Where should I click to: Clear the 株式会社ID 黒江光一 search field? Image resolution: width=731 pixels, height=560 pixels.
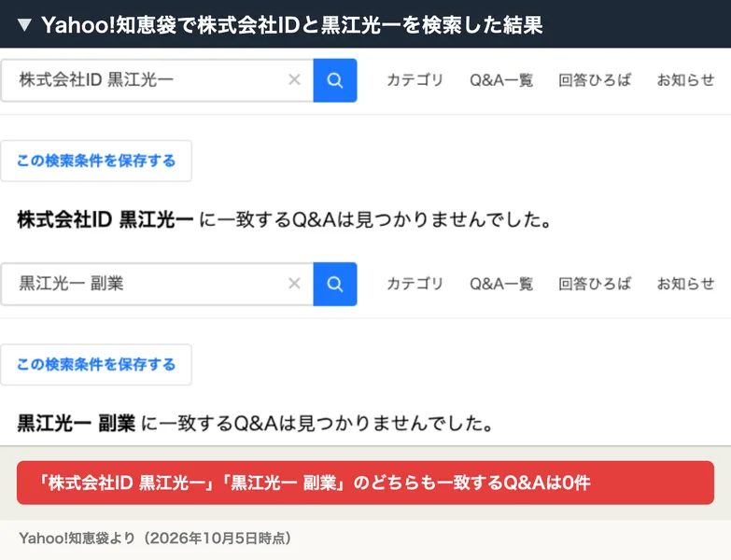pyautogui.click(x=294, y=79)
